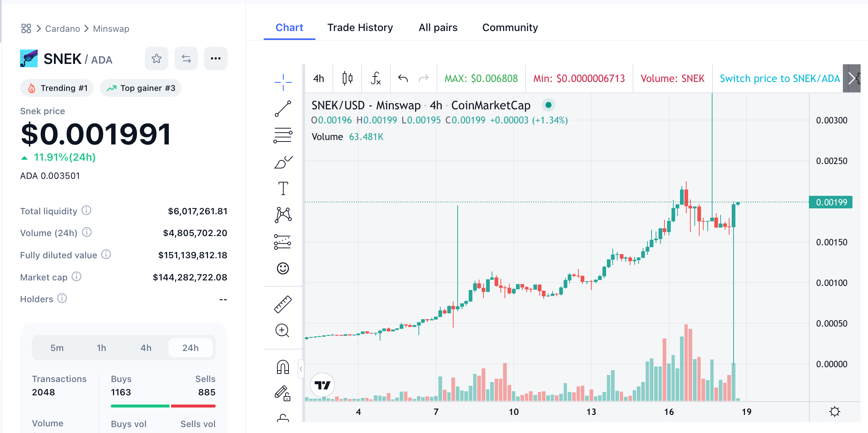Viewport: 868px width, 433px height.
Task: Open the Fibonacci retracement tool
Action: click(283, 135)
